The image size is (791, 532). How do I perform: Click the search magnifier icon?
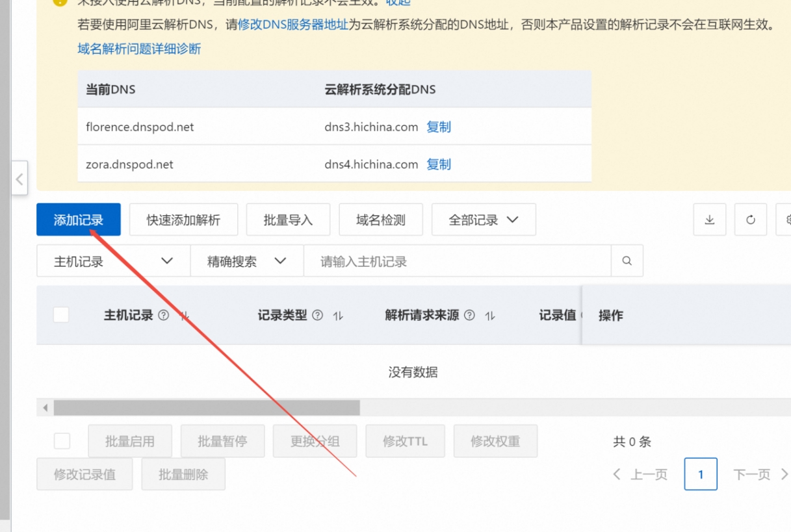[627, 261]
